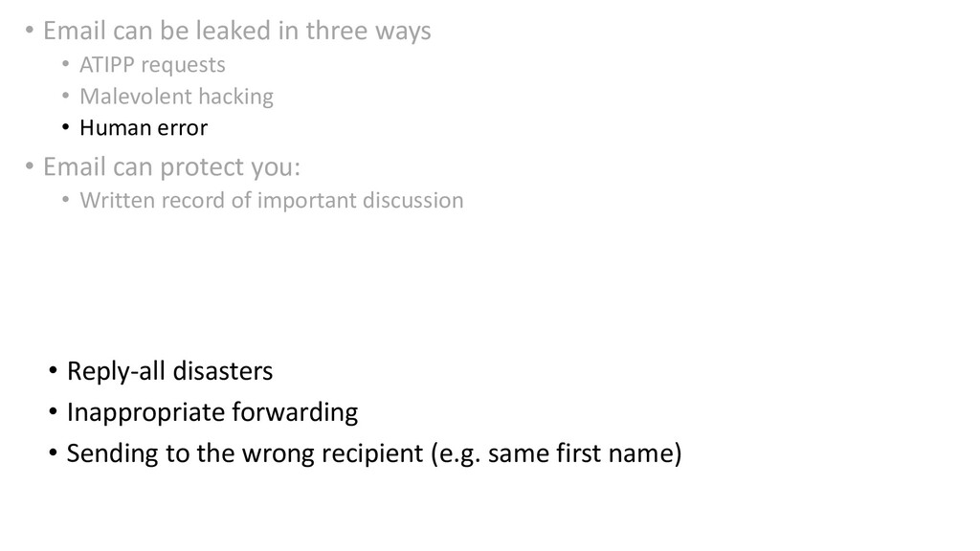This screenshot has width=980, height=551.
Task: Click the bullet before 'Email can protect you:'
Action: click(x=29, y=165)
